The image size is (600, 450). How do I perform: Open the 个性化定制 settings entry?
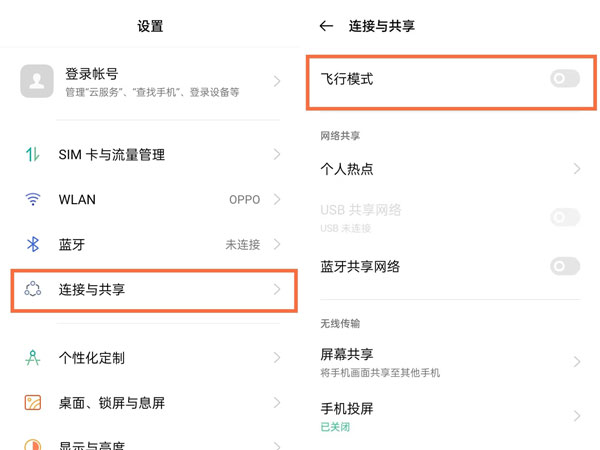91,358
